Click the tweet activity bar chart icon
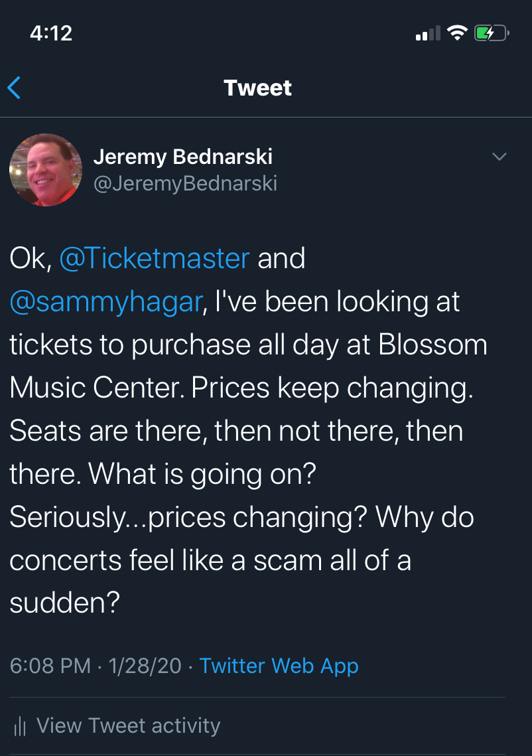The height and width of the screenshot is (756, 532). (20, 726)
